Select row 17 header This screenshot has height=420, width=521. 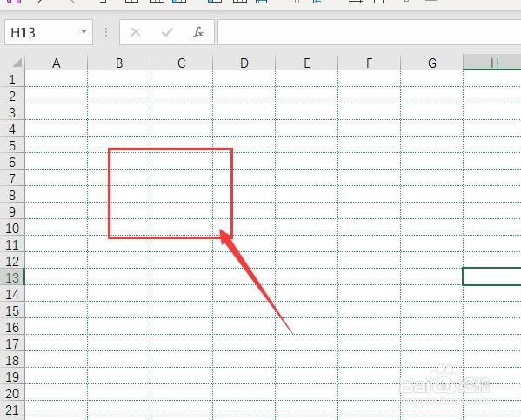tap(12, 343)
